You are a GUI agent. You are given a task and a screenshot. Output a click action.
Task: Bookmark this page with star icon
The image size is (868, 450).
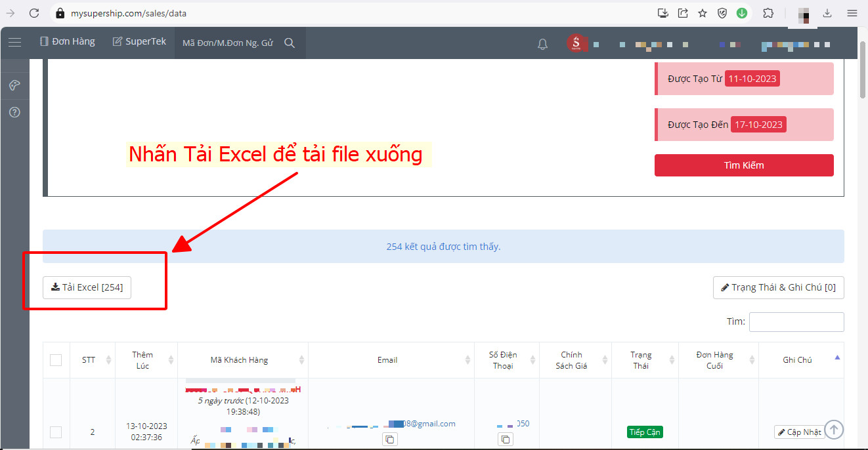(x=703, y=13)
